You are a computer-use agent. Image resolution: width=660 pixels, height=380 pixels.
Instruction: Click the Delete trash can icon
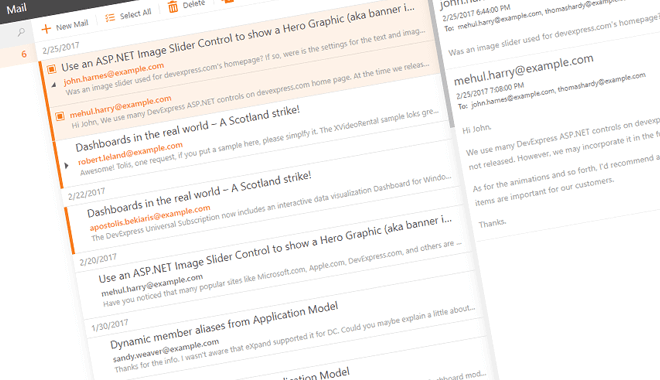(x=173, y=7)
